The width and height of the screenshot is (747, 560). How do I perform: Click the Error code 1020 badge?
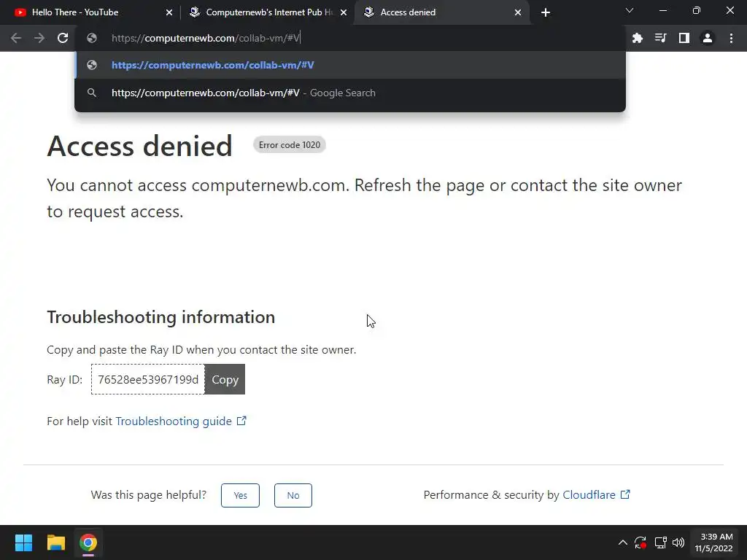coord(290,145)
